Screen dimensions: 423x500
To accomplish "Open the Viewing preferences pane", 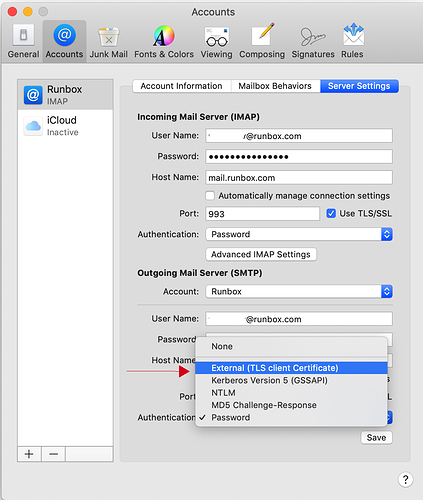I will coord(216,41).
